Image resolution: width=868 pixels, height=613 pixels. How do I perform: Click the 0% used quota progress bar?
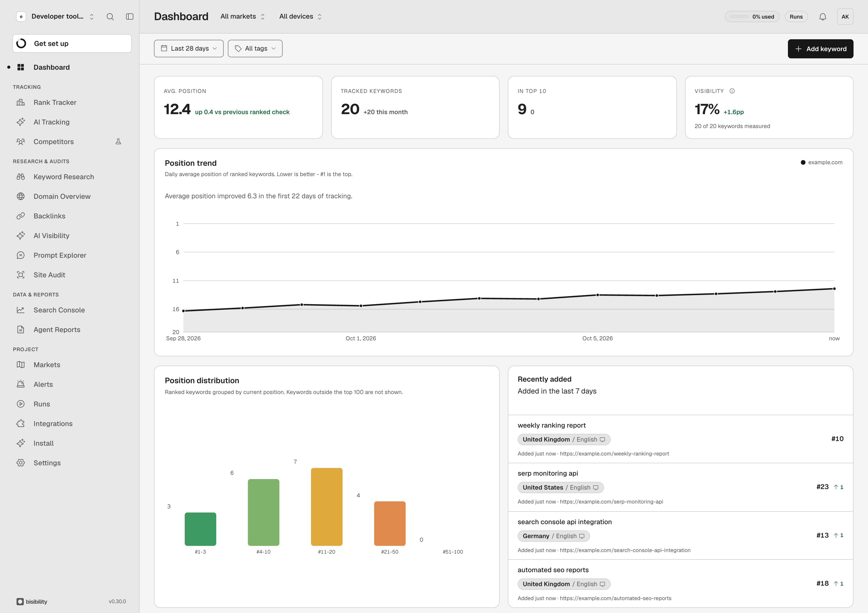pos(752,17)
